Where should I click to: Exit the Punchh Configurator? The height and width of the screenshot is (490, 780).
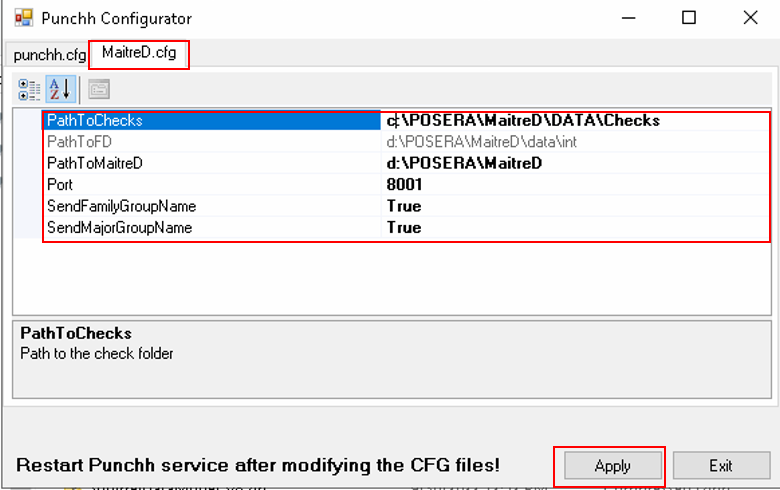[x=720, y=466]
